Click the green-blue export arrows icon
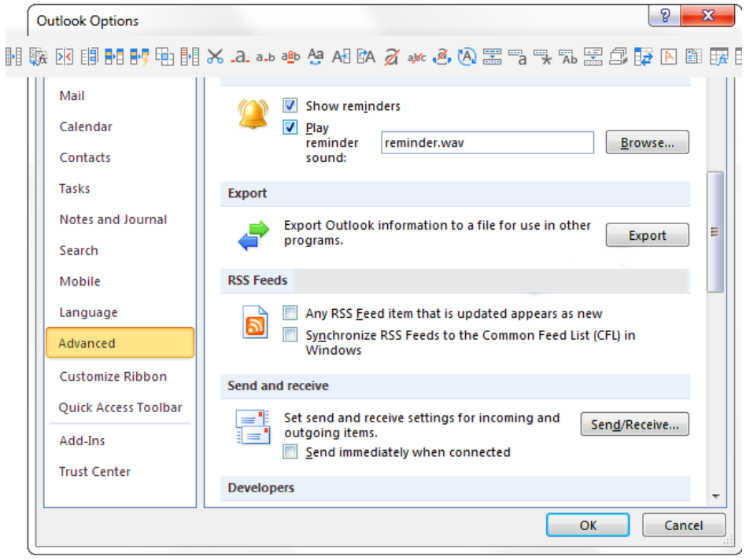Image resolution: width=746 pixels, height=560 pixels. point(253,235)
